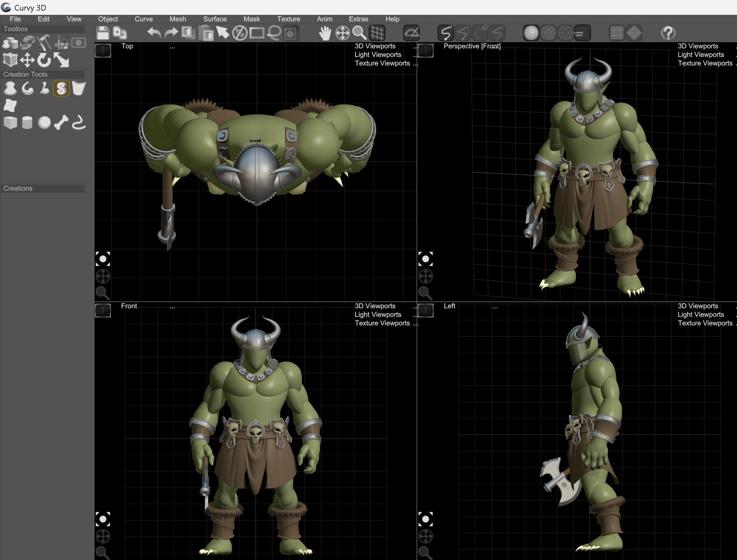Select the Rotate tool in Toolbox

point(44,60)
